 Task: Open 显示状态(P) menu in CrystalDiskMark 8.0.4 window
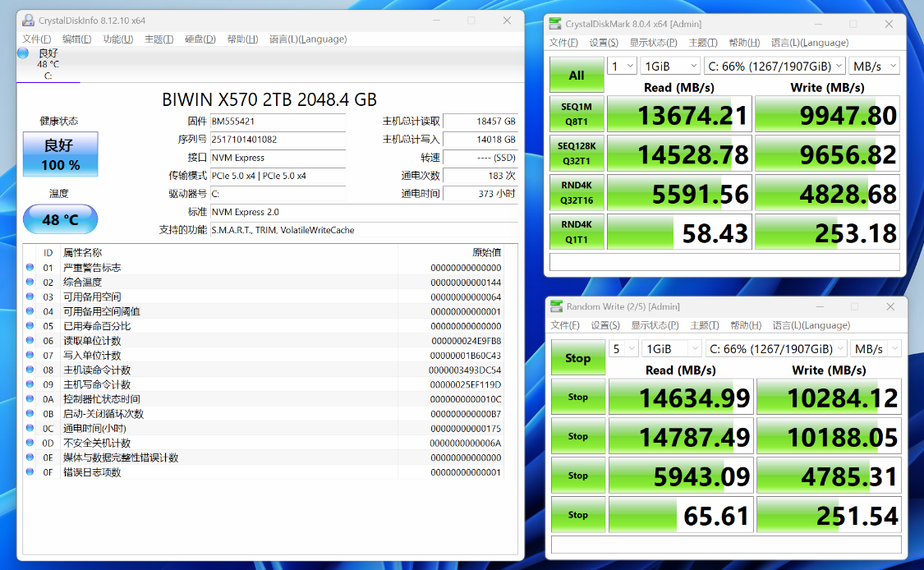(x=654, y=43)
